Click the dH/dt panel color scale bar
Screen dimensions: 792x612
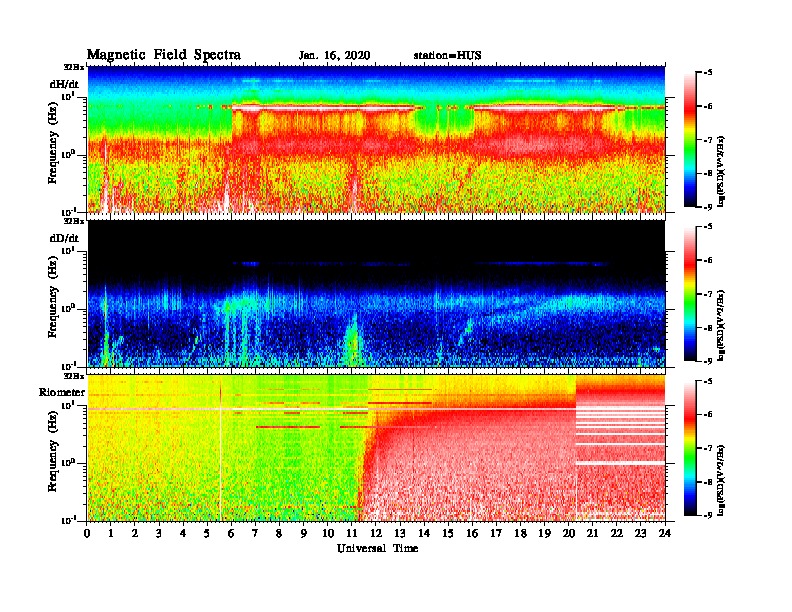[690, 140]
